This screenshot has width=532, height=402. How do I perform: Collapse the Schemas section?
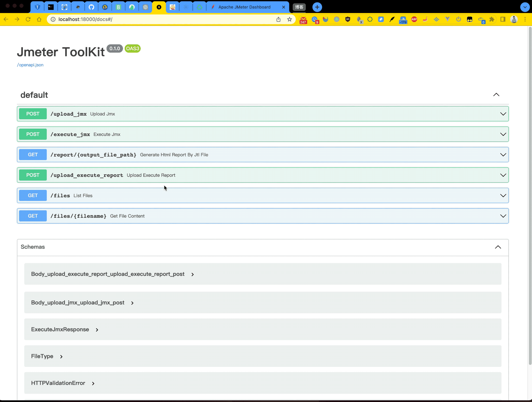(498, 247)
